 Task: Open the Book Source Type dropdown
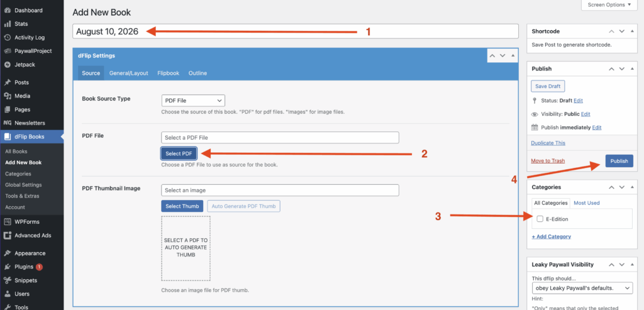tap(193, 101)
